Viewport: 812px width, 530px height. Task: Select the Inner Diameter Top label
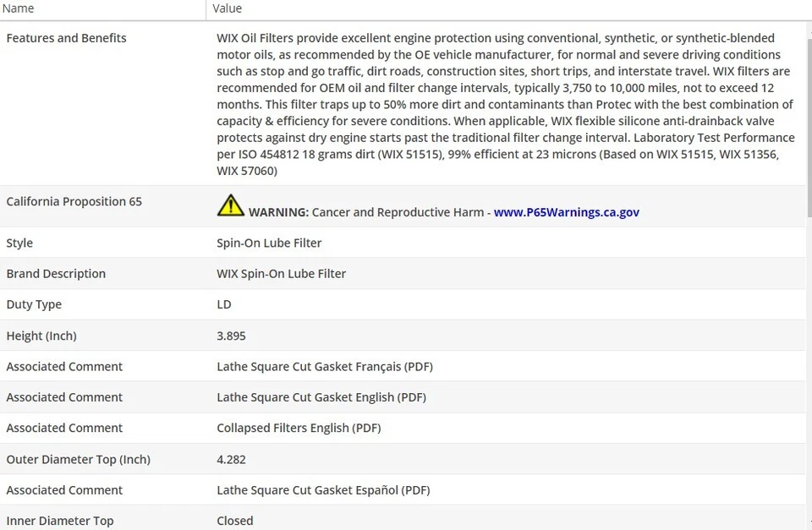pyautogui.click(x=59, y=521)
